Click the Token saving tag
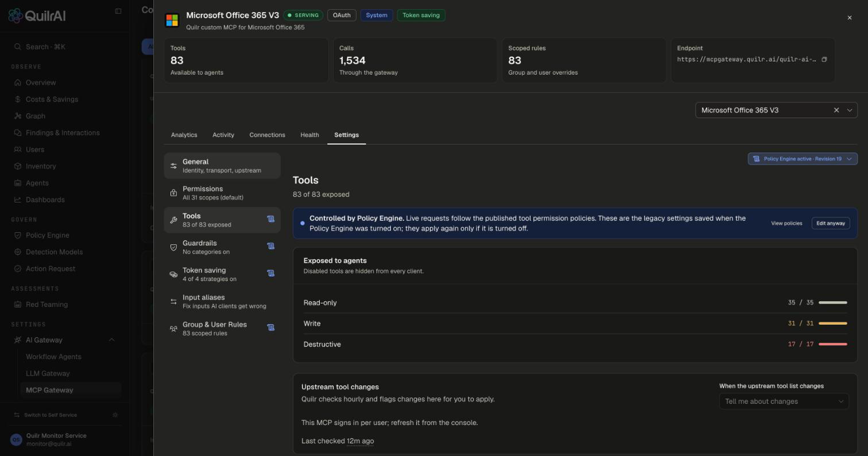The image size is (868, 456). click(x=421, y=15)
